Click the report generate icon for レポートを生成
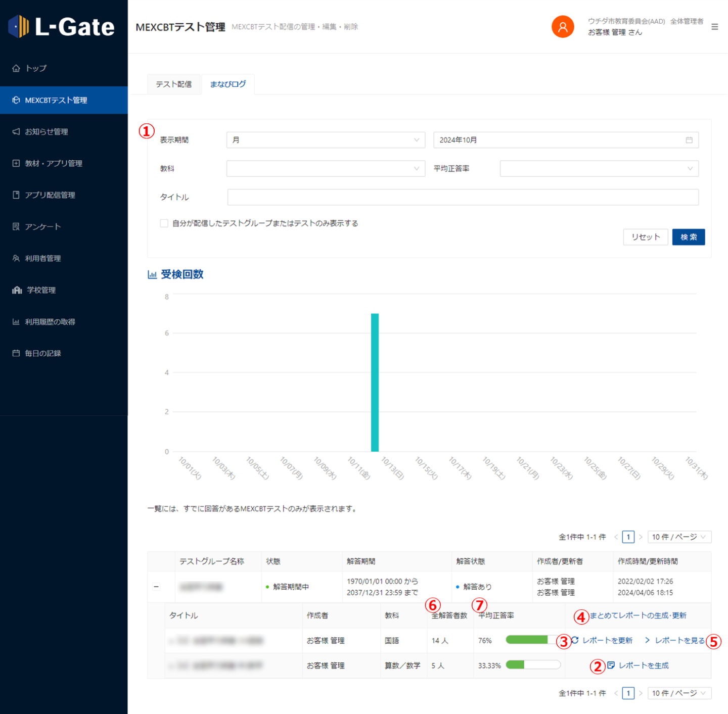This screenshot has height=714, width=728. pos(611,665)
